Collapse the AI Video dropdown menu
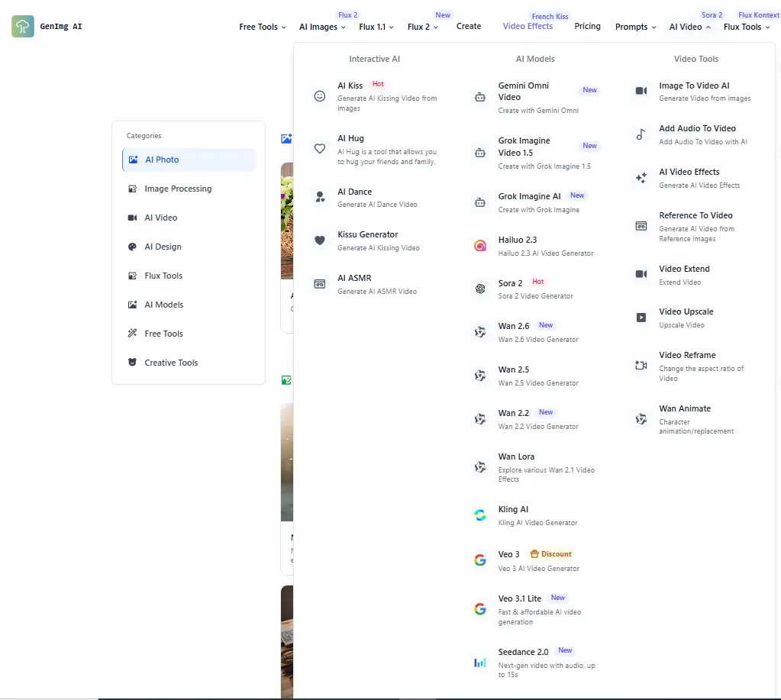The height and width of the screenshot is (700, 781). (690, 27)
